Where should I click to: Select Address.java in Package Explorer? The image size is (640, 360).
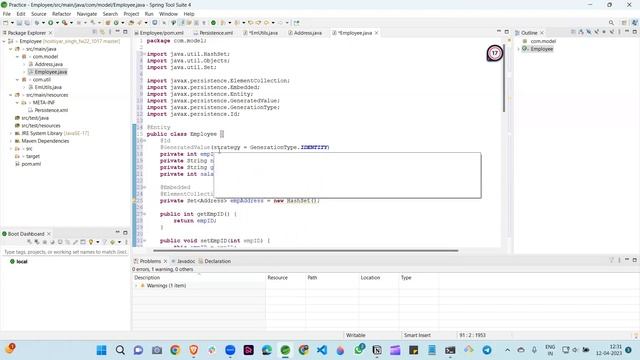(x=48, y=64)
